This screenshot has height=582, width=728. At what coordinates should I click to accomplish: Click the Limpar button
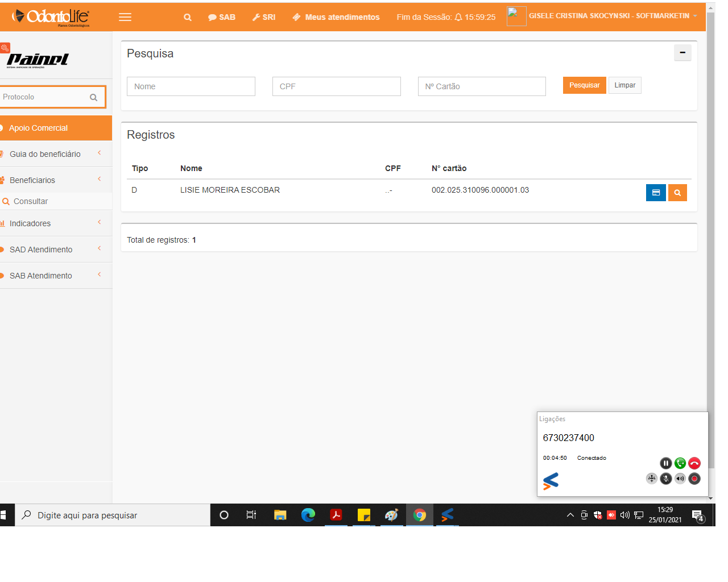click(x=624, y=85)
